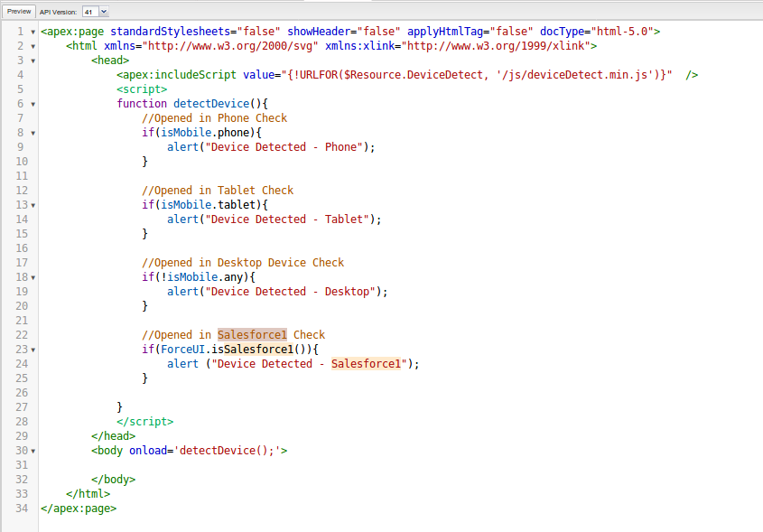Screen dimensions: 763x532
Task: Click the highlighted Salesforce1 in the comment
Action: click(x=252, y=335)
